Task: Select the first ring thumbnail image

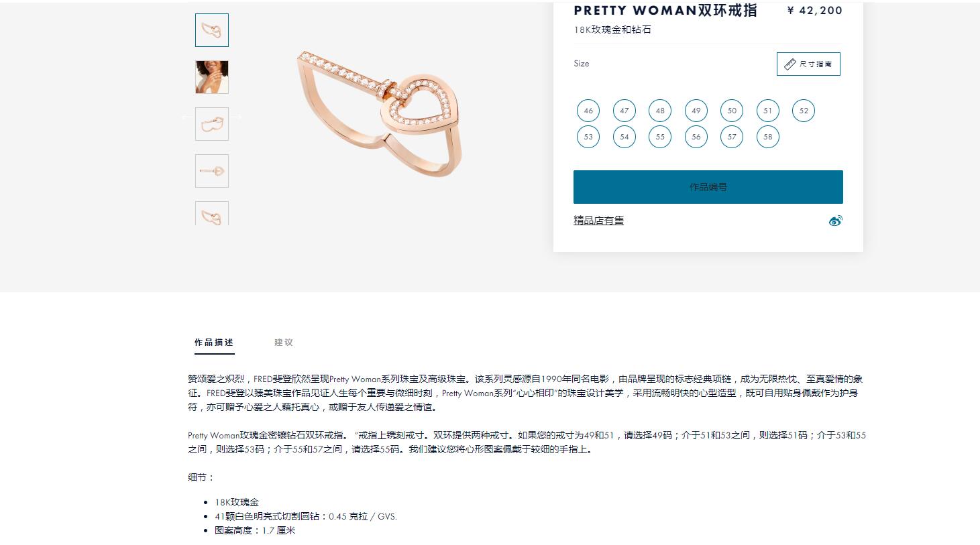Action: (x=212, y=30)
